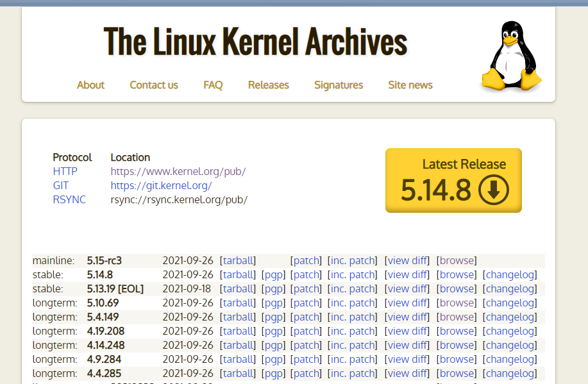Image resolution: width=588 pixels, height=384 pixels.
Task: Open the Releases page
Action: click(x=269, y=85)
